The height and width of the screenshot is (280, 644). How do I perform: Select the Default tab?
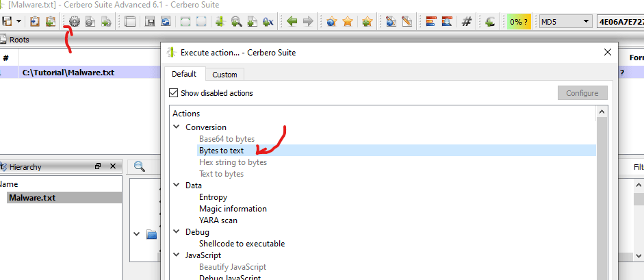pyautogui.click(x=183, y=74)
